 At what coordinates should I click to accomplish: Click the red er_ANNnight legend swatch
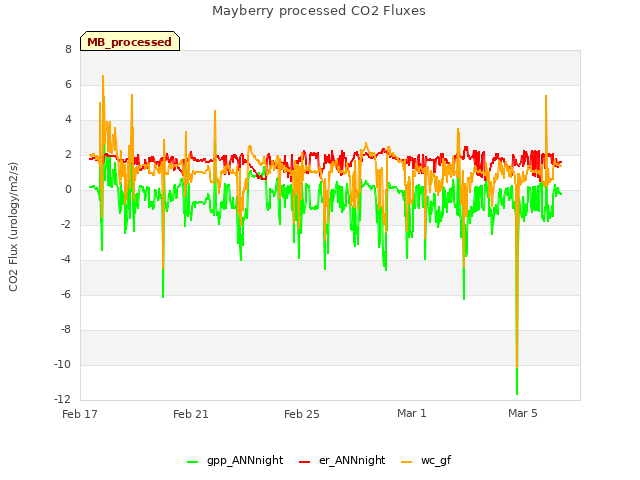[304, 462]
